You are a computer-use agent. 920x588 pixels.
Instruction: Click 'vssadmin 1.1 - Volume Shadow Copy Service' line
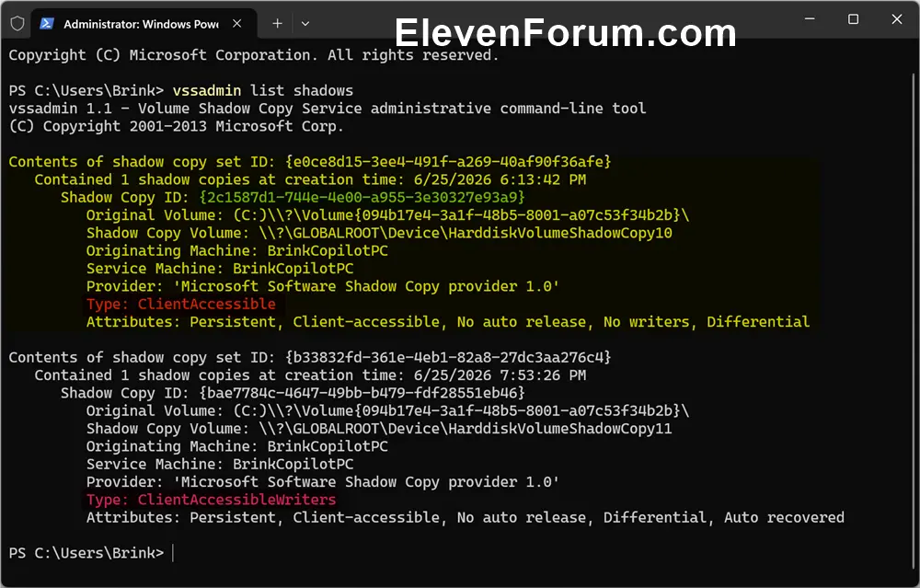click(328, 109)
